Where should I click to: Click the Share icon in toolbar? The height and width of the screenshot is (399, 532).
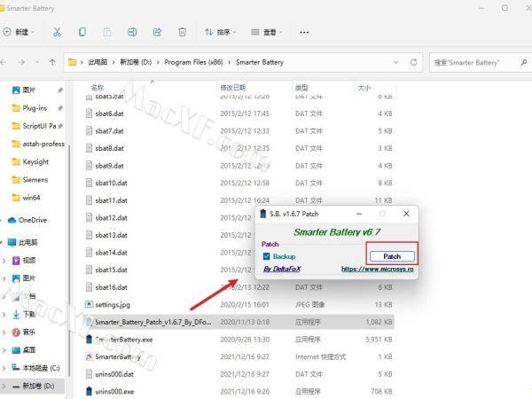tap(157, 32)
